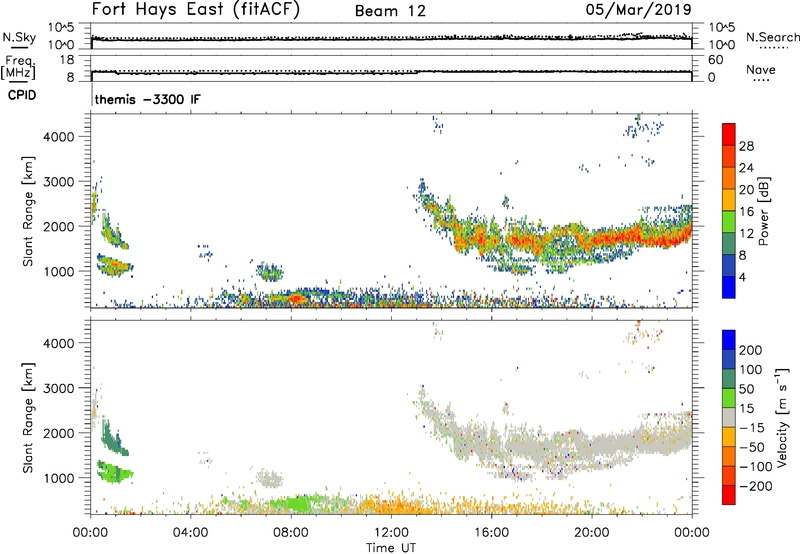This screenshot has height=554, width=800.
Task: Select the light green 12–16 dB Power segment
Action: click(x=729, y=222)
